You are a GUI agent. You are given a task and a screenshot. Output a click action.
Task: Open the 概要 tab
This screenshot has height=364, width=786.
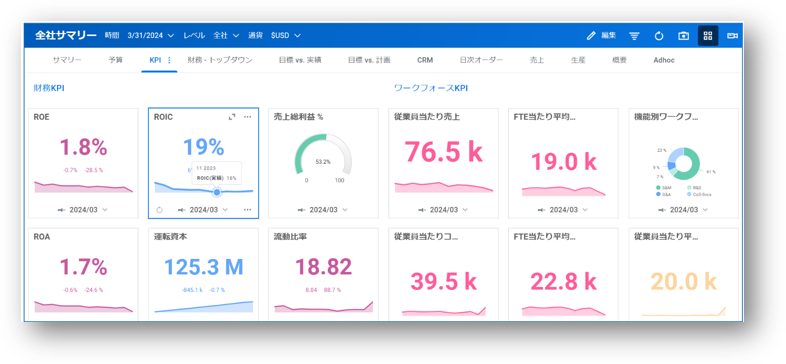(x=619, y=60)
